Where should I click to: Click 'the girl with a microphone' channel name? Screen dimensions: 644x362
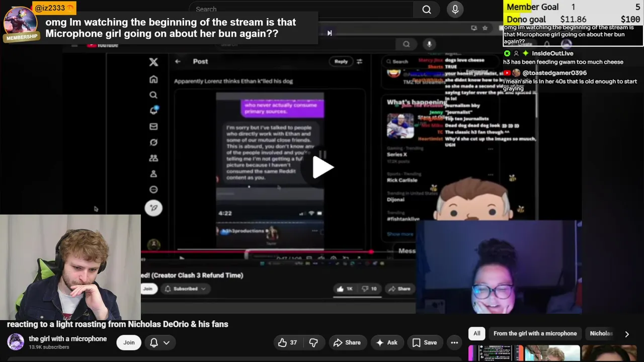(x=68, y=339)
